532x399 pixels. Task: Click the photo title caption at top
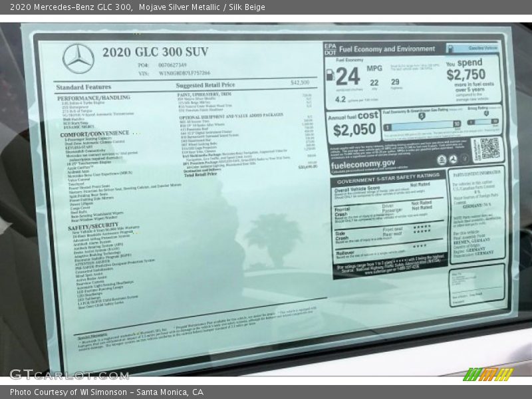[138, 7]
